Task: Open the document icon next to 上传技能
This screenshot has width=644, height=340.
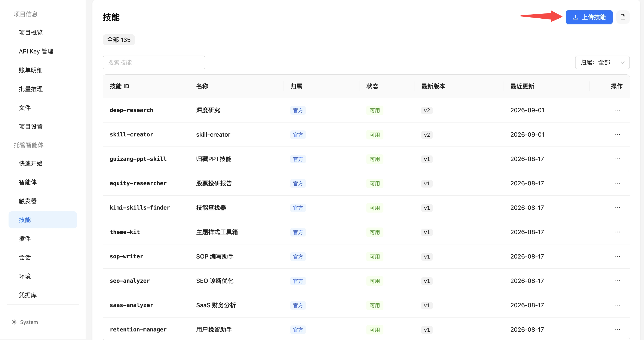Action: (x=623, y=17)
